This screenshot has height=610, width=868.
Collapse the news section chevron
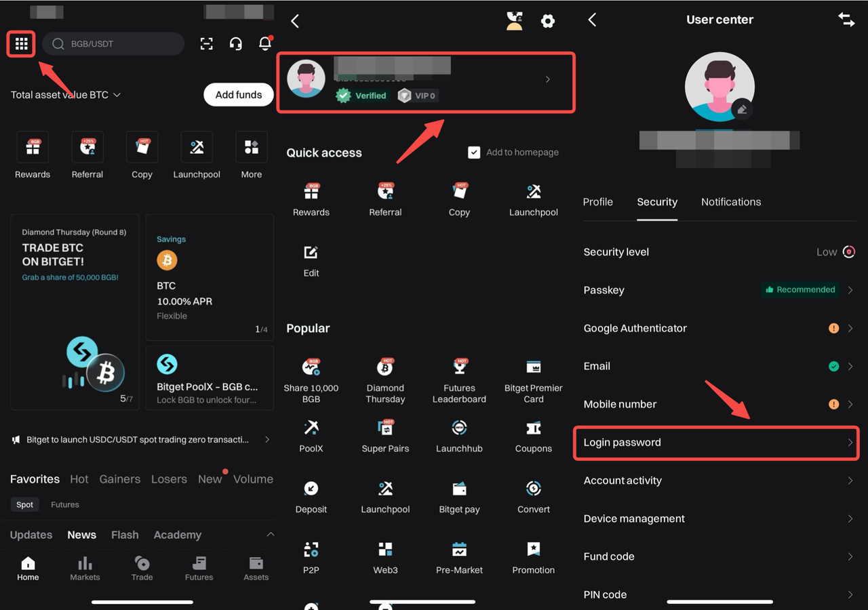270,535
